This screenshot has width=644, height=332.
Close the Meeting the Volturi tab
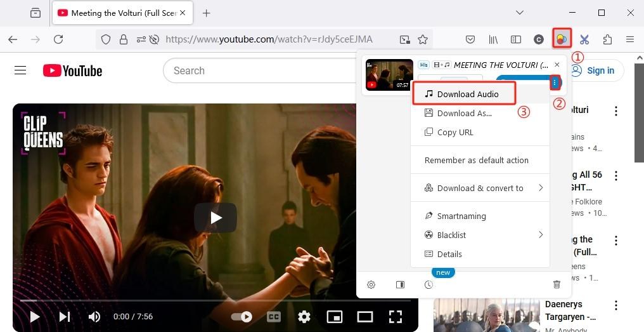183,13
